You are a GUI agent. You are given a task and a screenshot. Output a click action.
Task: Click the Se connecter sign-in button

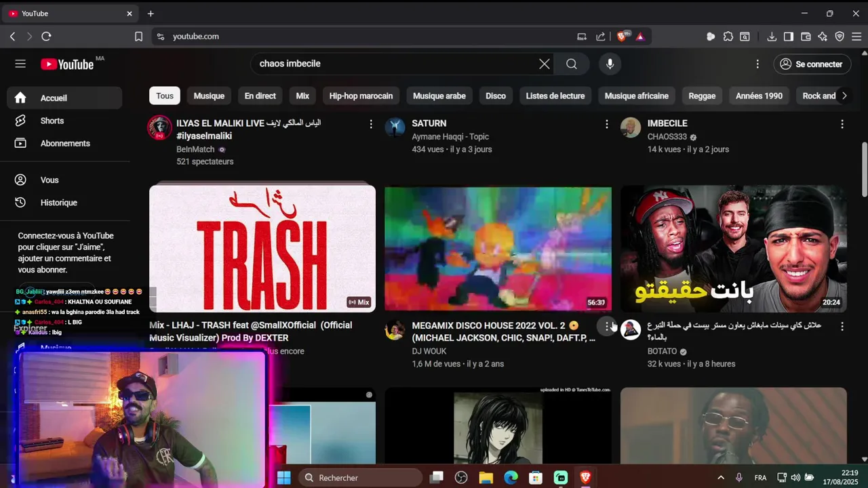pyautogui.click(x=812, y=64)
